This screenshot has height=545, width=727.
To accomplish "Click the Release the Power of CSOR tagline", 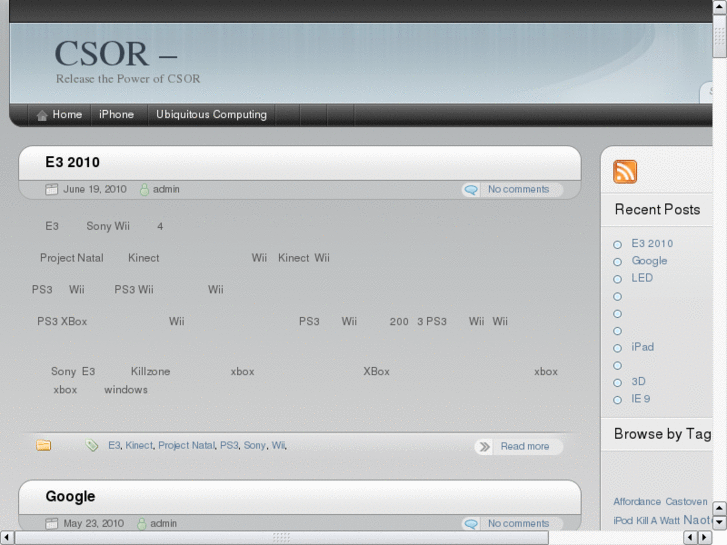I will tap(128, 79).
